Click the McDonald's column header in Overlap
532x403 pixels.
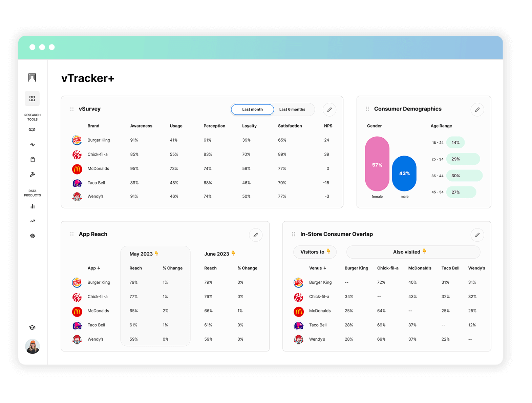[420, 268]
